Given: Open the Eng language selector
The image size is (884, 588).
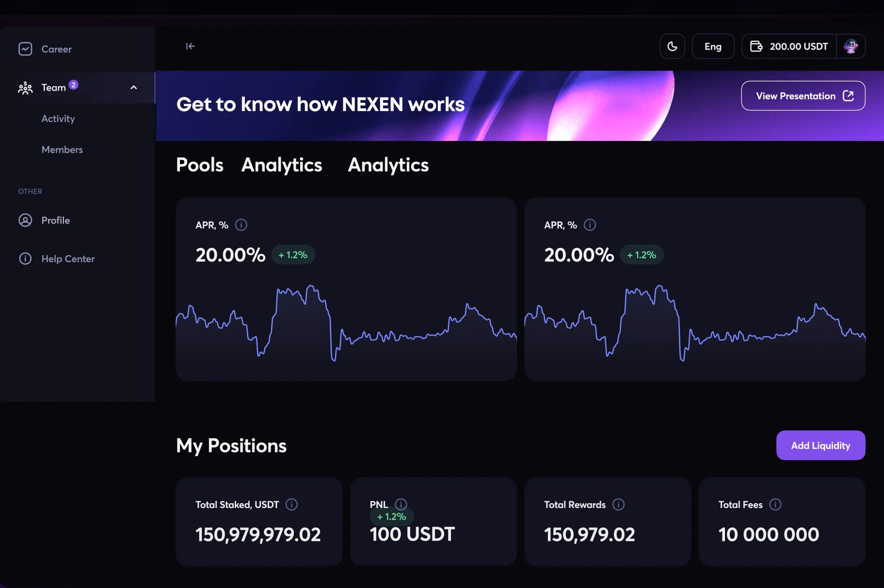Looking at the screenshot, I should pyautogui.click(x=713, y=47).
